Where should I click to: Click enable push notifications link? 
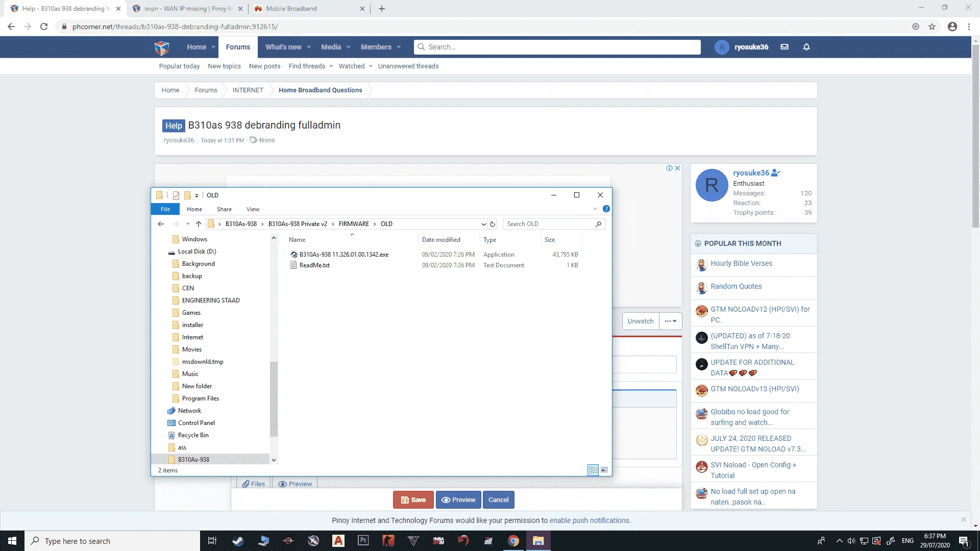tap(589, 520)
